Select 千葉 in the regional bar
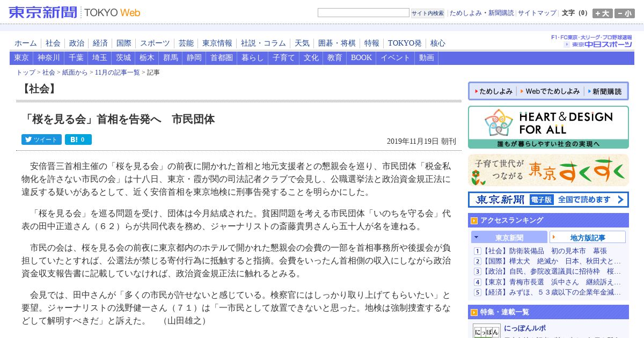The image size is (644, 338). (x=76, y=58)
